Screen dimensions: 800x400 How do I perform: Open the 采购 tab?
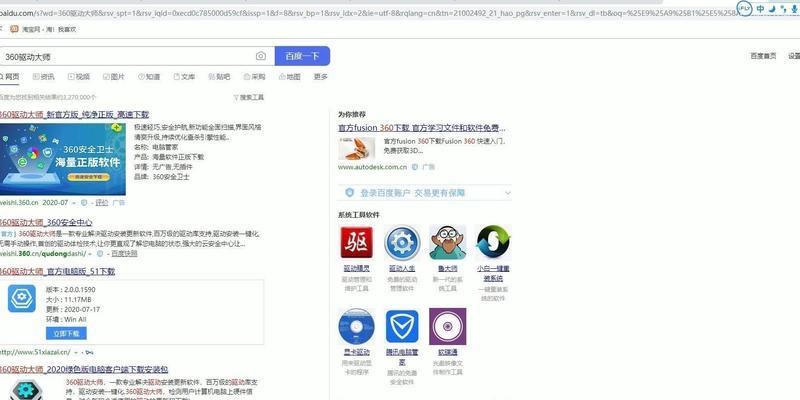255,77
